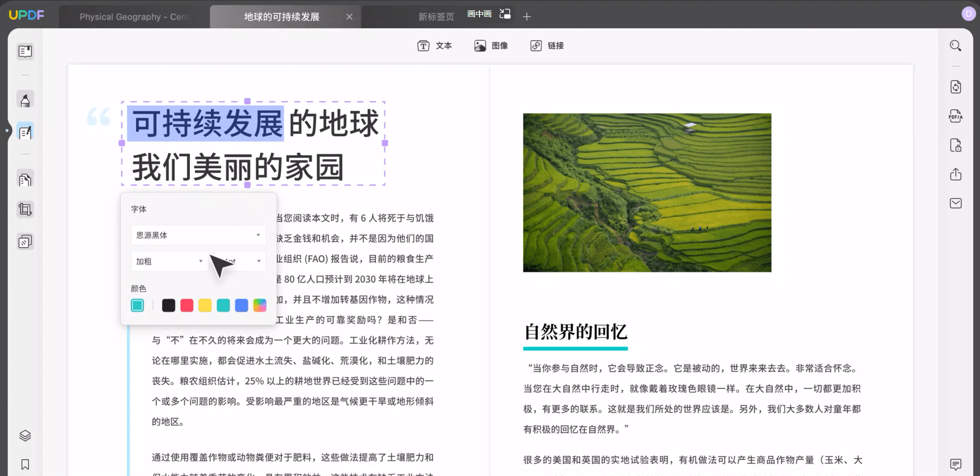Screen dimensions: 980x476
Task: Open the Layers icon in bottom-left
Action: pyautogui.click(x=25, y=436)
